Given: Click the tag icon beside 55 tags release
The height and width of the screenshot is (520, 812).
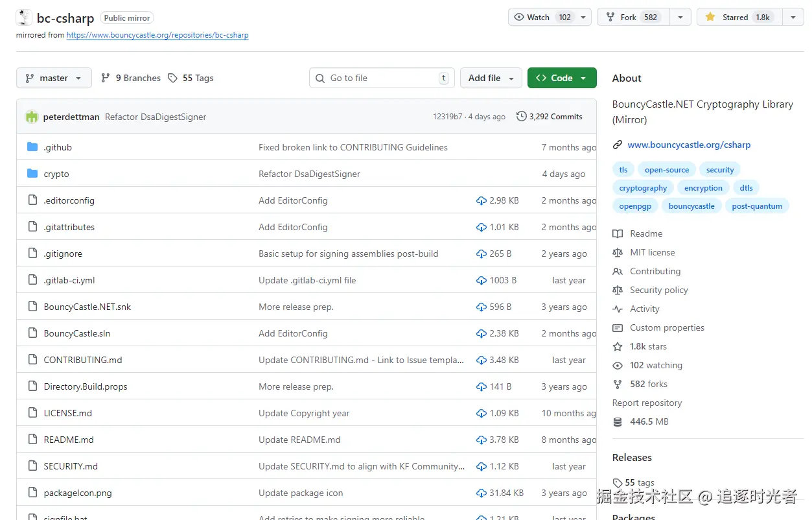Looking at the screenshot, I should coord(618,483).
